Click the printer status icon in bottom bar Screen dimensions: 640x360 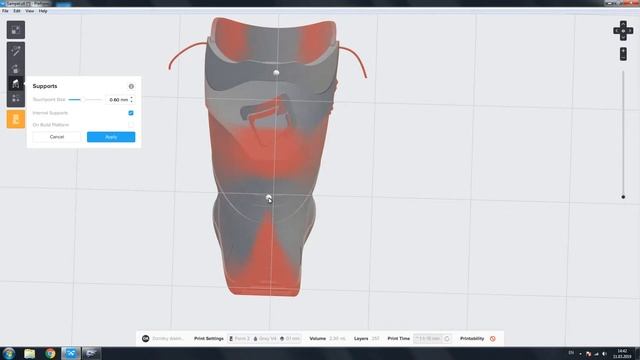point(145,338)
